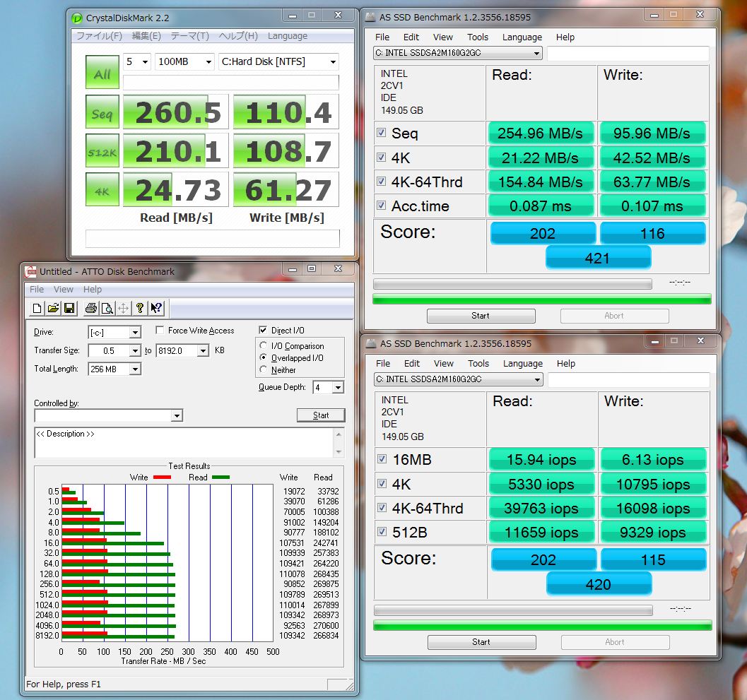The image size is (747, 700).
Task: Open the Tools menu in the upper AS SSD window
Action: tap(477, 37)
